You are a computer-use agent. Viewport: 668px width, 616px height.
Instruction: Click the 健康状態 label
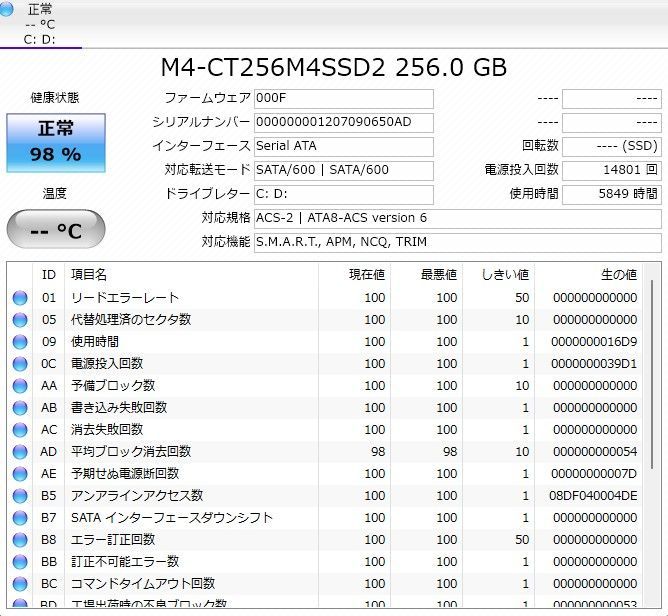[x=55, y=98]
